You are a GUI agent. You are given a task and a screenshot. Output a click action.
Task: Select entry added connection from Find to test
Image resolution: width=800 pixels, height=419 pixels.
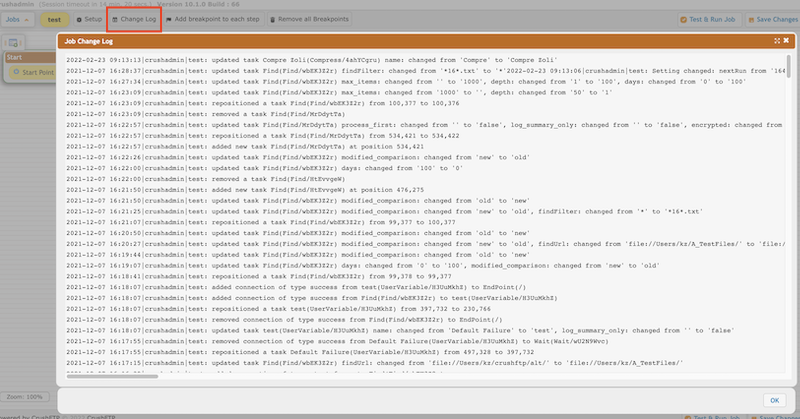pos(312,298)
